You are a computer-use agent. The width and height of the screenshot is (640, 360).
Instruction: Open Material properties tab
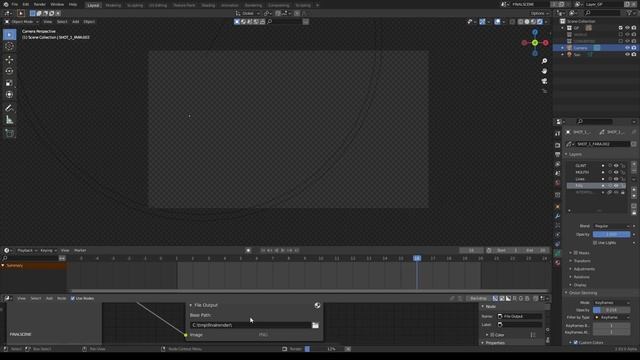[558, 263]
